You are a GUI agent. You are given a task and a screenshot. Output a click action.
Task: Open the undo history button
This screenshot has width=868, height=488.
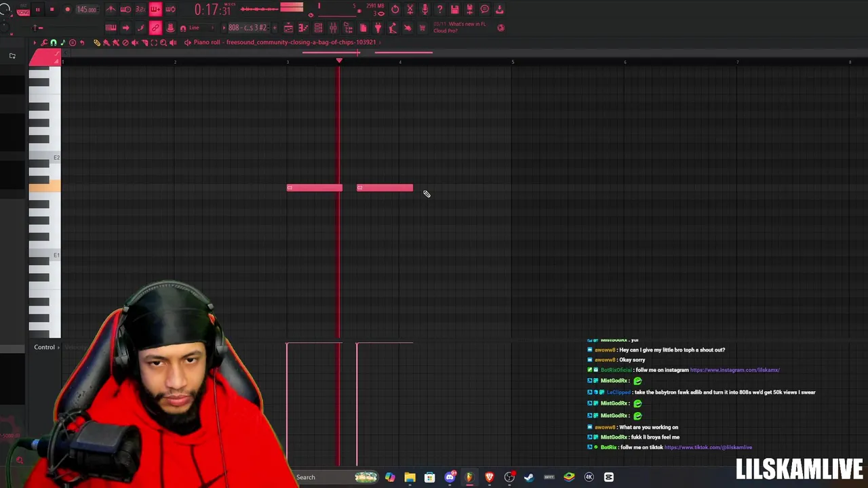pos(395,9)
